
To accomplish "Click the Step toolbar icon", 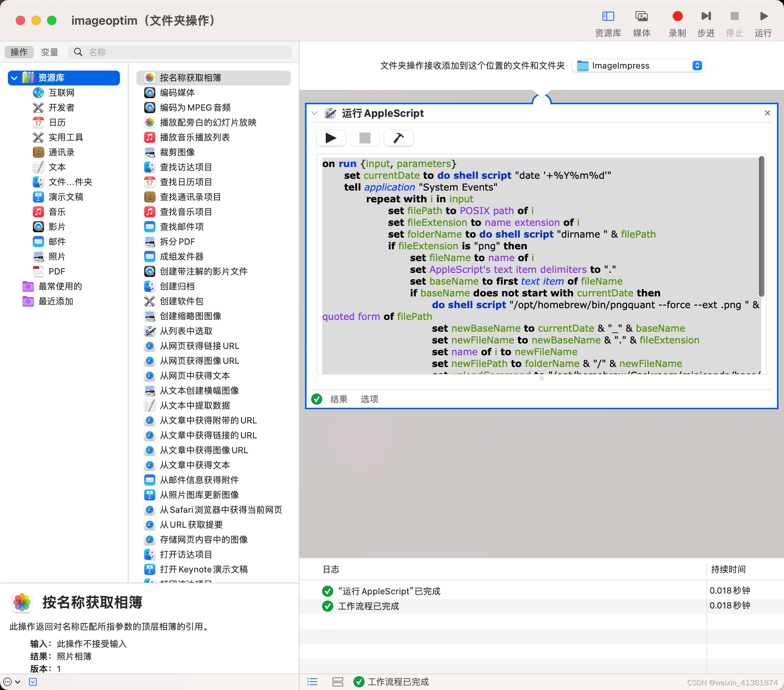I will 706,16.
